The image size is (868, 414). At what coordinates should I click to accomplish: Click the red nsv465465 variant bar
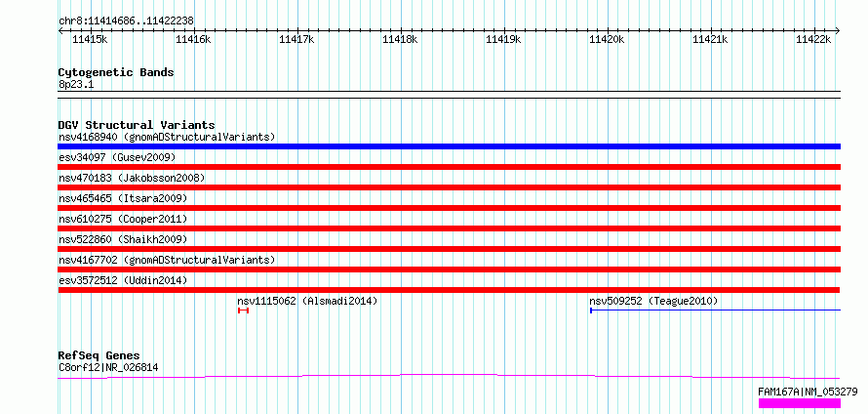(x=449, y=208)
